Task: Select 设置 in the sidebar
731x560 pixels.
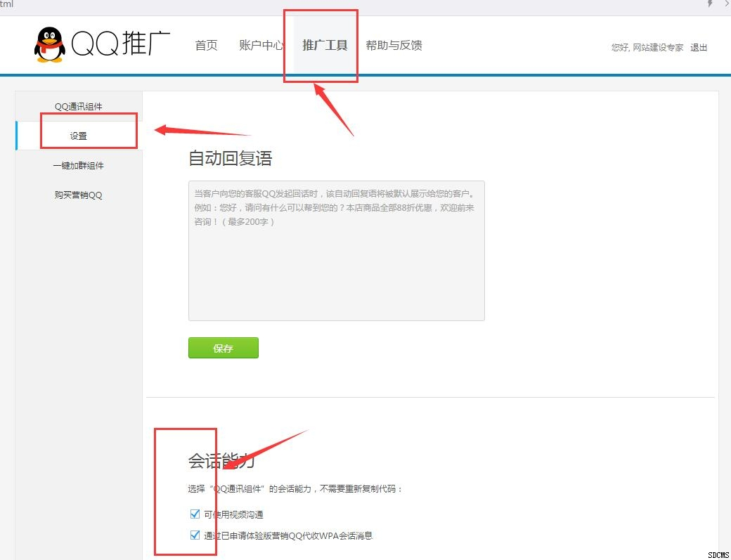Action: coord(78,136)
